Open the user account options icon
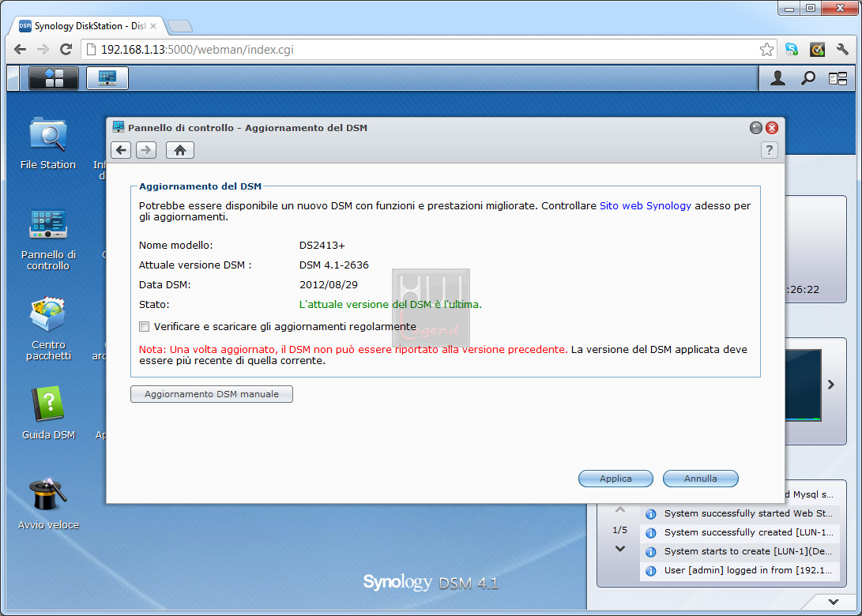862x616 pixels. [x=777, y=79]
